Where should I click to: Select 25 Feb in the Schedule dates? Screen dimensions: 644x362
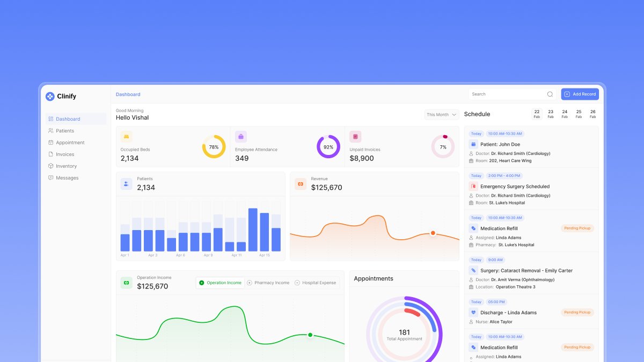579,114
